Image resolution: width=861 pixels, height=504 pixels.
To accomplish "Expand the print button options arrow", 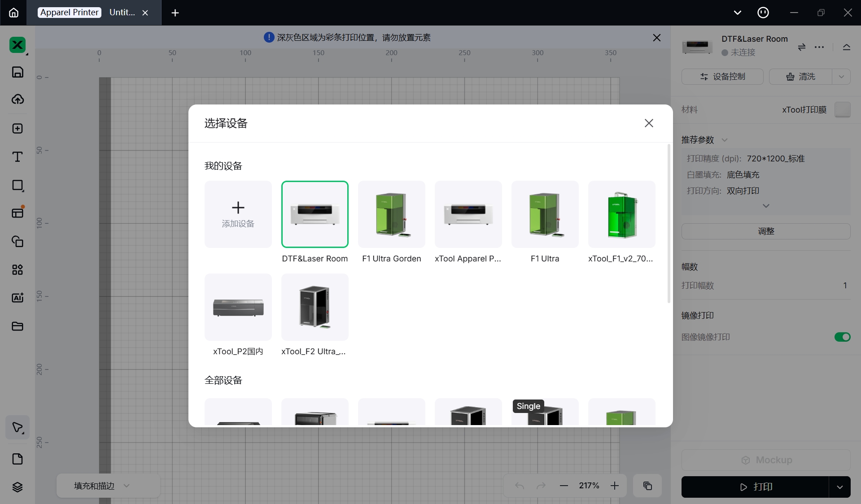I will click(839, 487).
